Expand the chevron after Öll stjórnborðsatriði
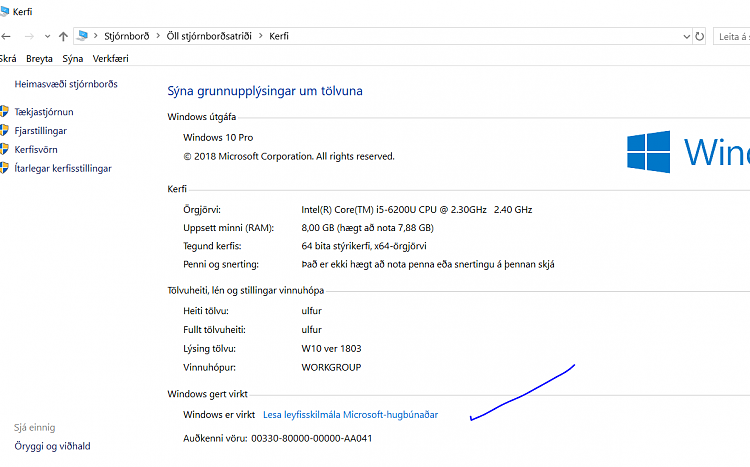This screenshot has width=750, height=467. 261,36
